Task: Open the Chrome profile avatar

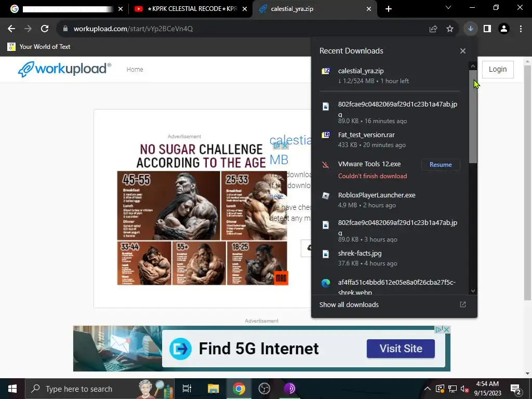Action: [x=504, y=29]
